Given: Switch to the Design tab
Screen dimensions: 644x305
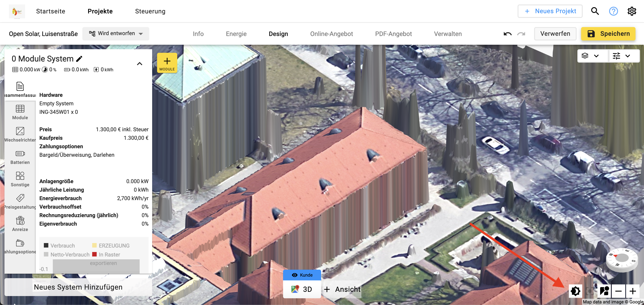Looking at the screenshot, I should (278, 34).
